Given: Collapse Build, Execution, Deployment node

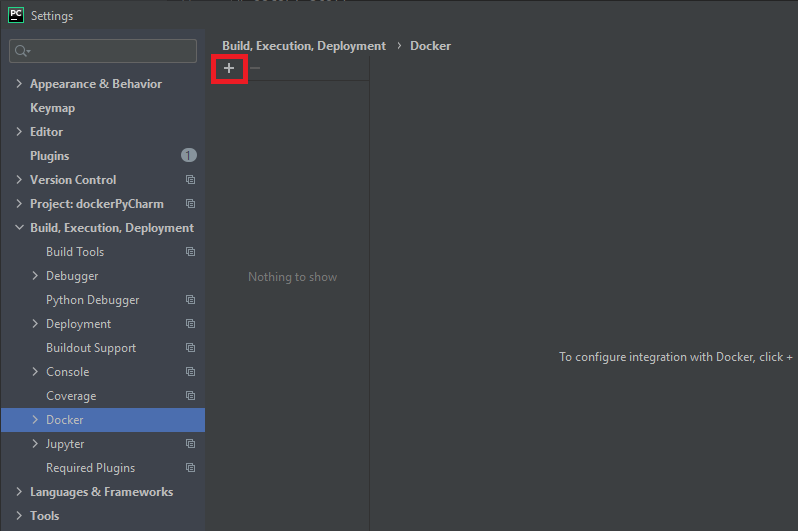Looking at the screenshot, I should (x=19, y=228).
